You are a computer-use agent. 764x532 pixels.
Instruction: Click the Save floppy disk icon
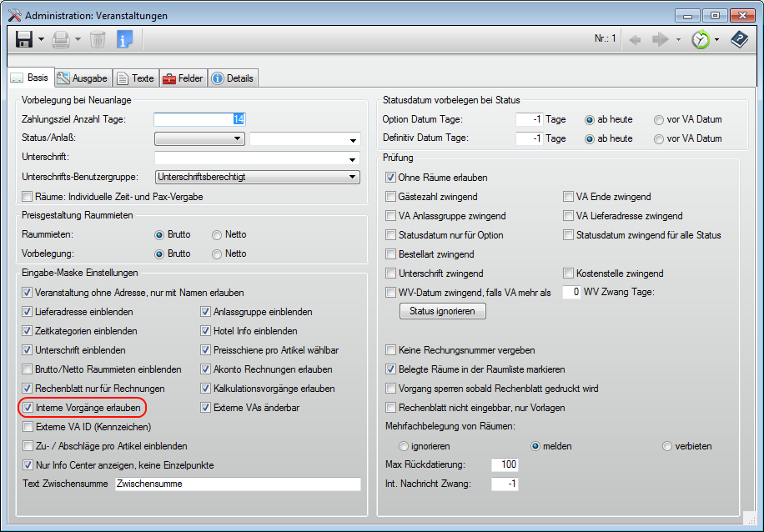coord(24,39)
